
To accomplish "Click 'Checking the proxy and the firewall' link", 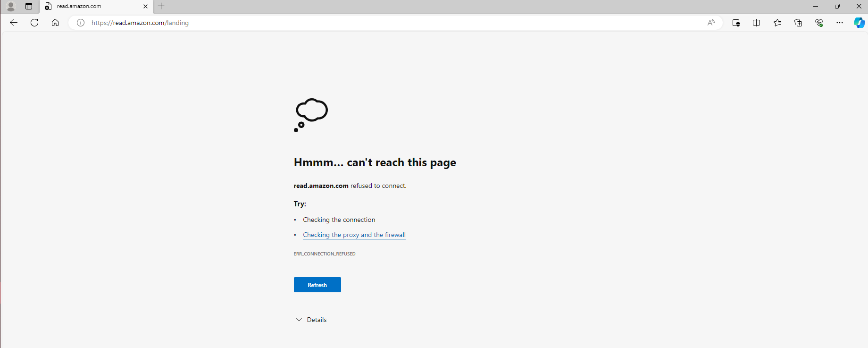I will [354, 235].
